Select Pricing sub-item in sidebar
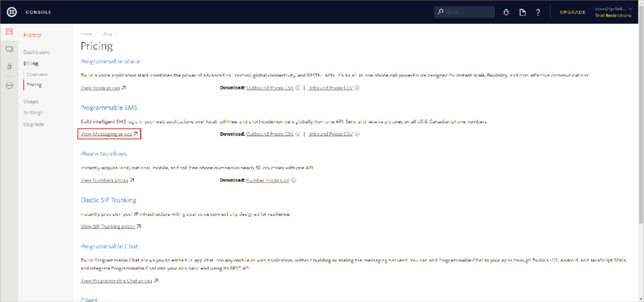Viewport: 644px width, 302px height. [x=34, y=85]
